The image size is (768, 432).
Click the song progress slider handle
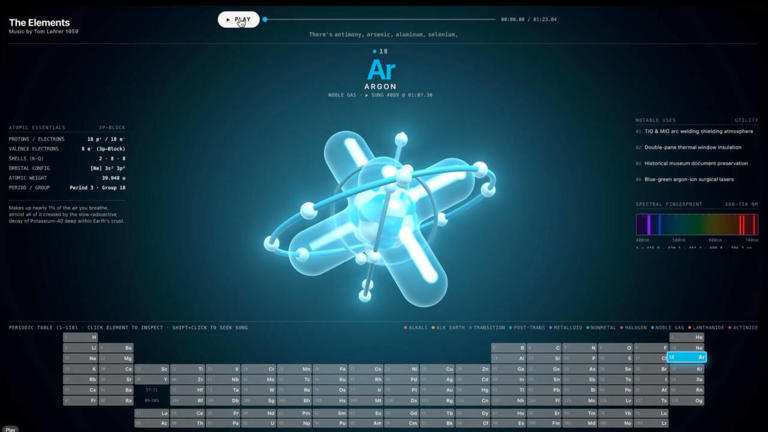265,20
